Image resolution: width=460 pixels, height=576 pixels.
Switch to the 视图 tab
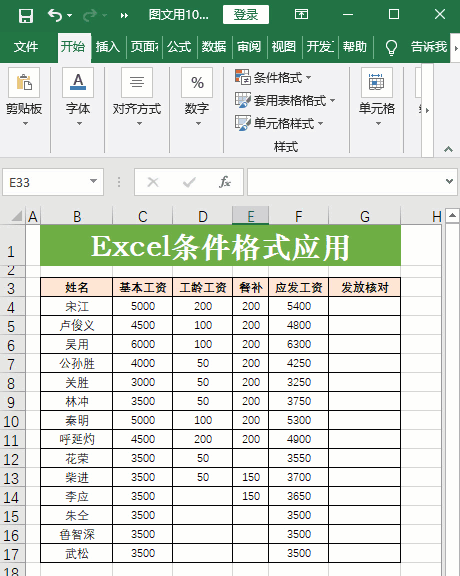pyautogui.click(x=284, y=47)
